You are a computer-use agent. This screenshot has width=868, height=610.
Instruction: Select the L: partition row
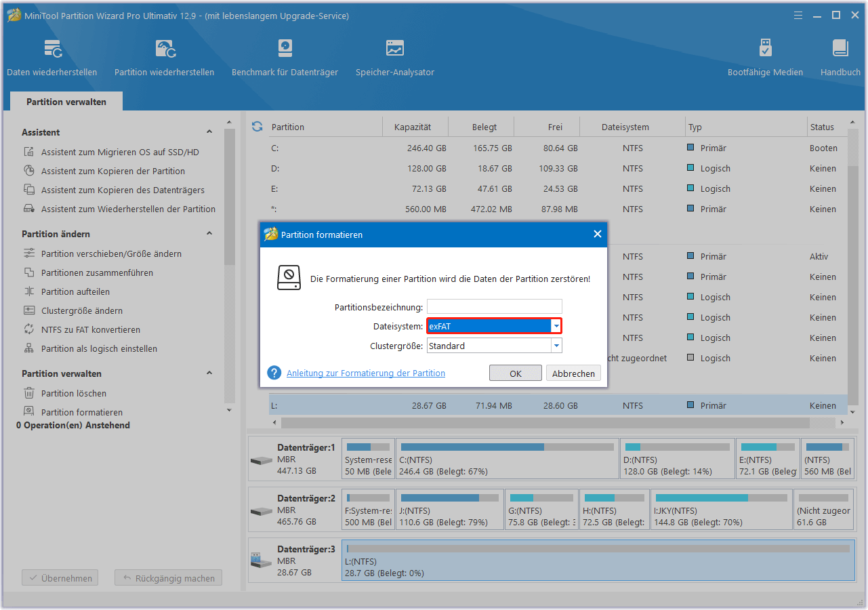click(558, 405)
